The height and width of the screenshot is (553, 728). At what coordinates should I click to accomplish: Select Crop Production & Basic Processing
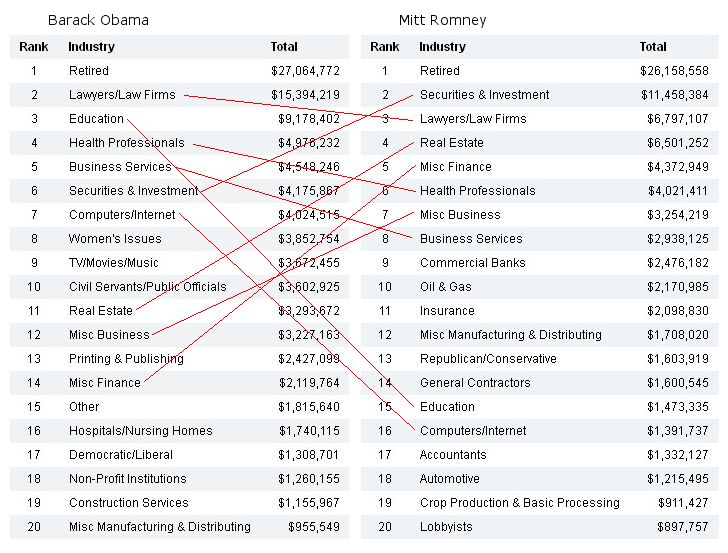point(519,503)
